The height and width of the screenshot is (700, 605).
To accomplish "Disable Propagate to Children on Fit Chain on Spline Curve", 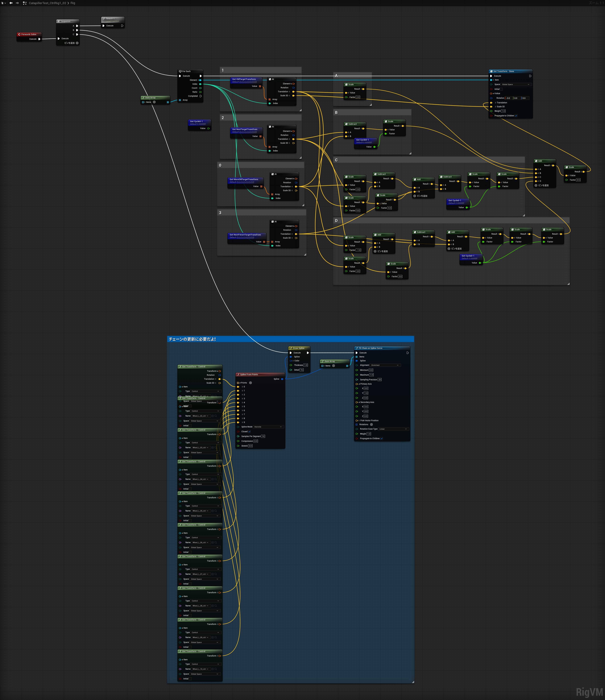I will click(x=382, y=438).
